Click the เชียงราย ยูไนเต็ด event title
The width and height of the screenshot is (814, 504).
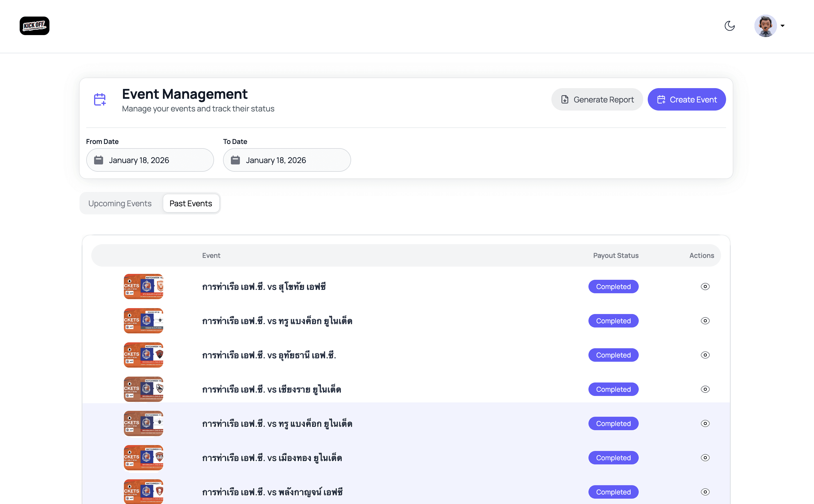[272, 389]
